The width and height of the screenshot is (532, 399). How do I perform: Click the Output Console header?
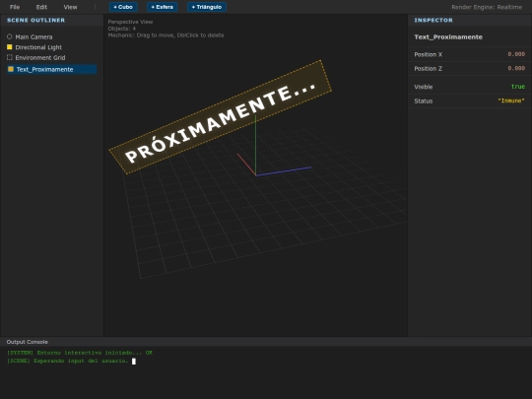(x=266, y=342)
